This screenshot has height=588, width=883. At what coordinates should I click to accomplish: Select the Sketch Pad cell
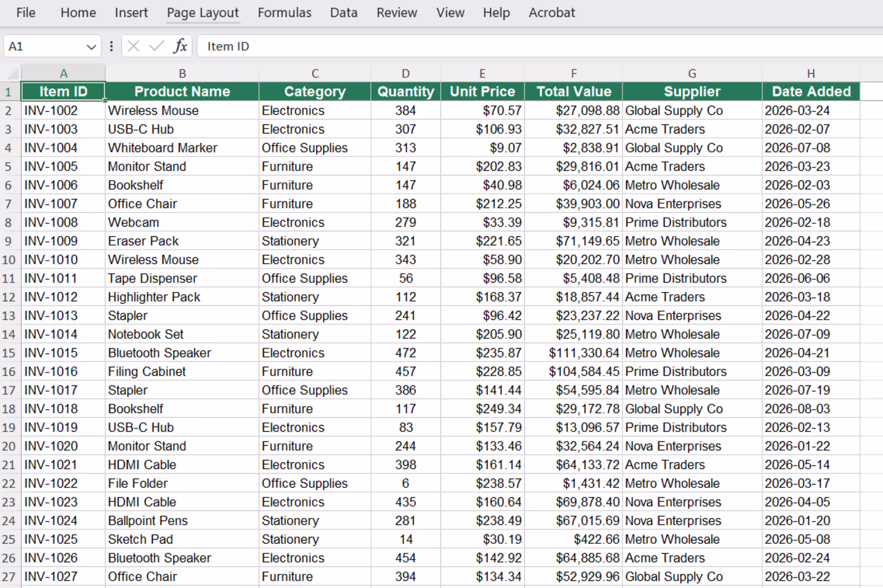(182, 540)
